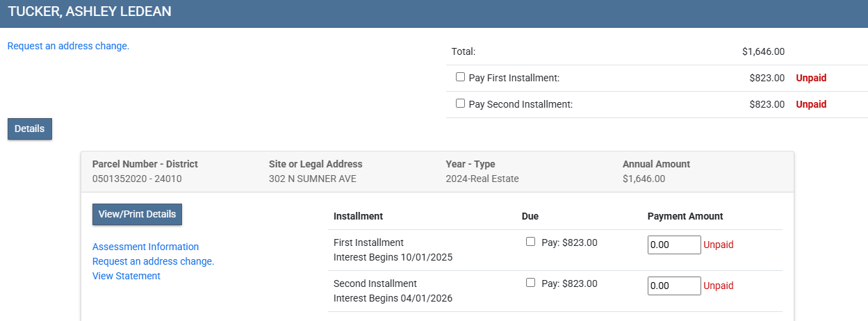Click the Total $1,646.00 amount at top
Screen dimensions: 868x321
pyautogui.click(x=763, y=51)
